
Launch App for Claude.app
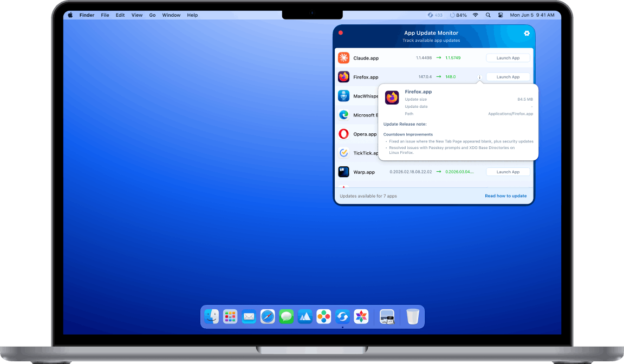point(508,58)
